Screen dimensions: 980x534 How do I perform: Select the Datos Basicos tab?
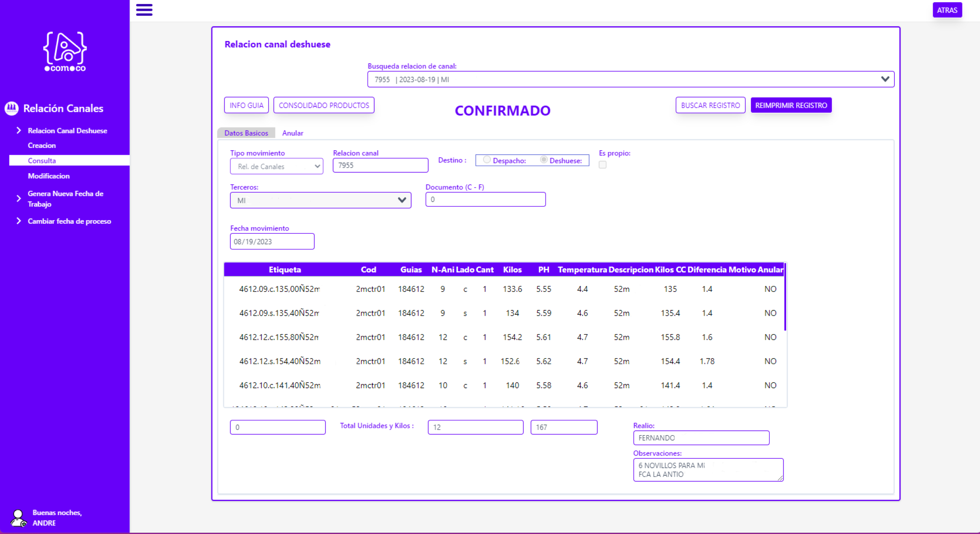(x=246, y=133)
